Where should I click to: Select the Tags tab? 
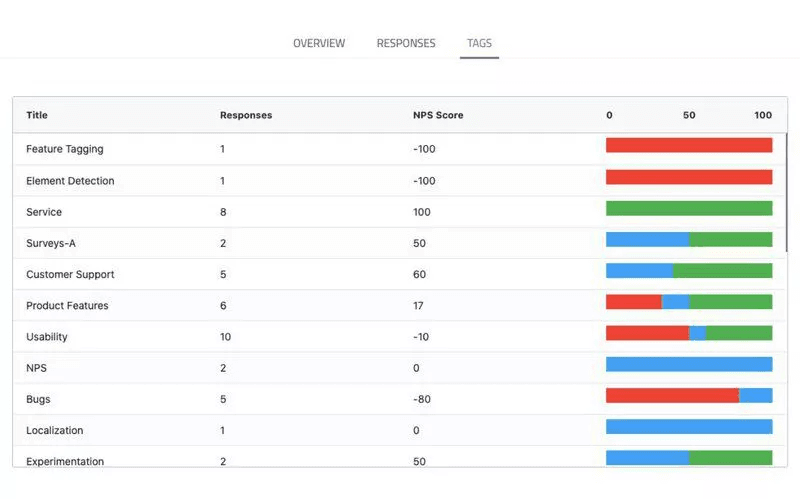[479, 43]
